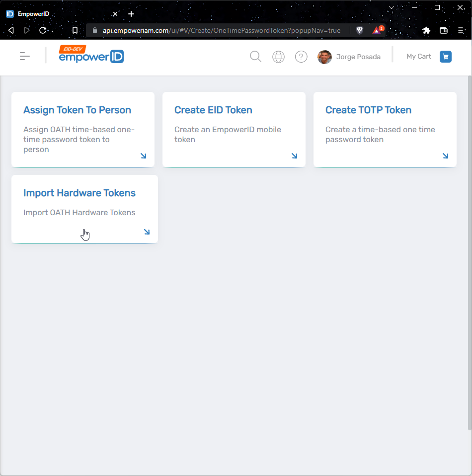Open the browser tab search dropdown
This screenshot has height=476, width=472.
(x=391, y=7)
